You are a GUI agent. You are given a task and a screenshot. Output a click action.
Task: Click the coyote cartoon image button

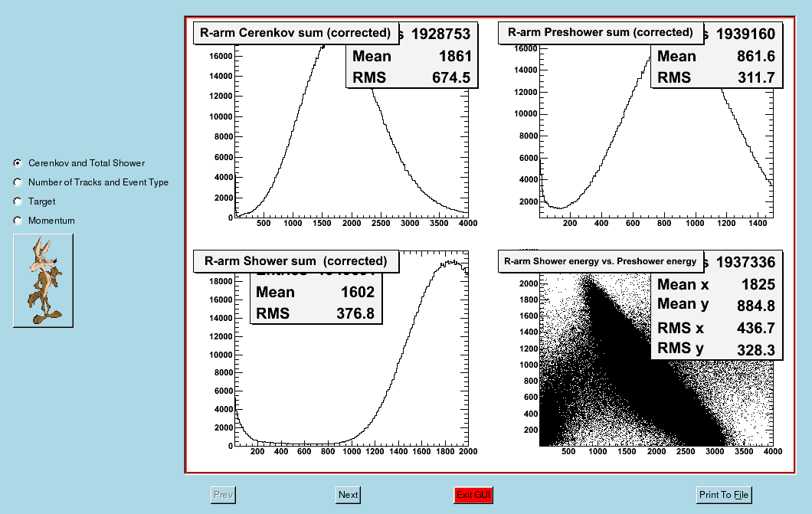pyautogui.click(x=43, y=280)
